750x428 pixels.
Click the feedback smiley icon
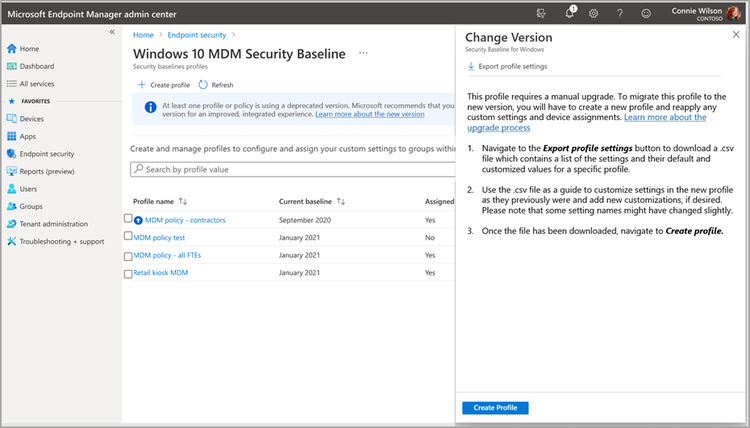pos(646,13)
